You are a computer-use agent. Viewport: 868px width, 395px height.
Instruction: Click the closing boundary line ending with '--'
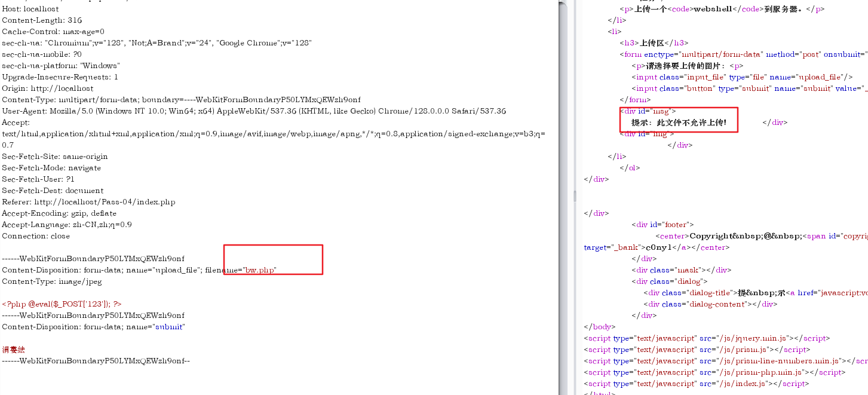(96, 361)
